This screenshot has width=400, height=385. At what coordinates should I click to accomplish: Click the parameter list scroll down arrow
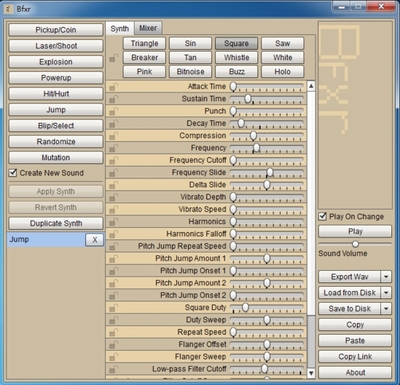click(311, 373)
